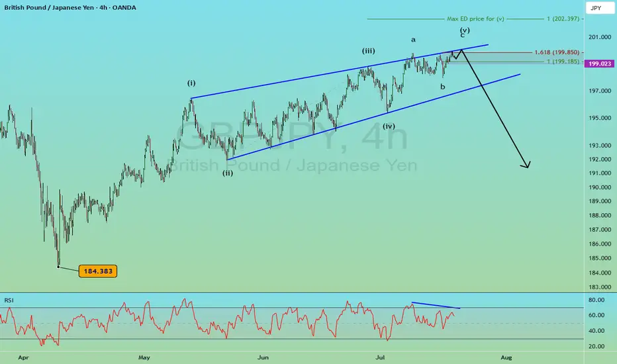The height and width of the screenshot is (364, 617).
Task: Click the 185.000 price axis value
Action: tap(600, 258)
